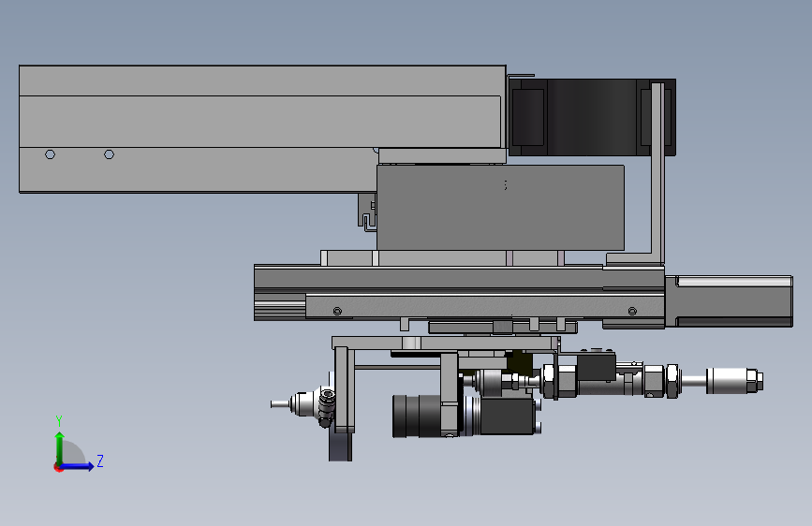Click the blue Z axis arrow of triad
The width and height of the screenshot is (812, 526).
(x=78, y=466)
